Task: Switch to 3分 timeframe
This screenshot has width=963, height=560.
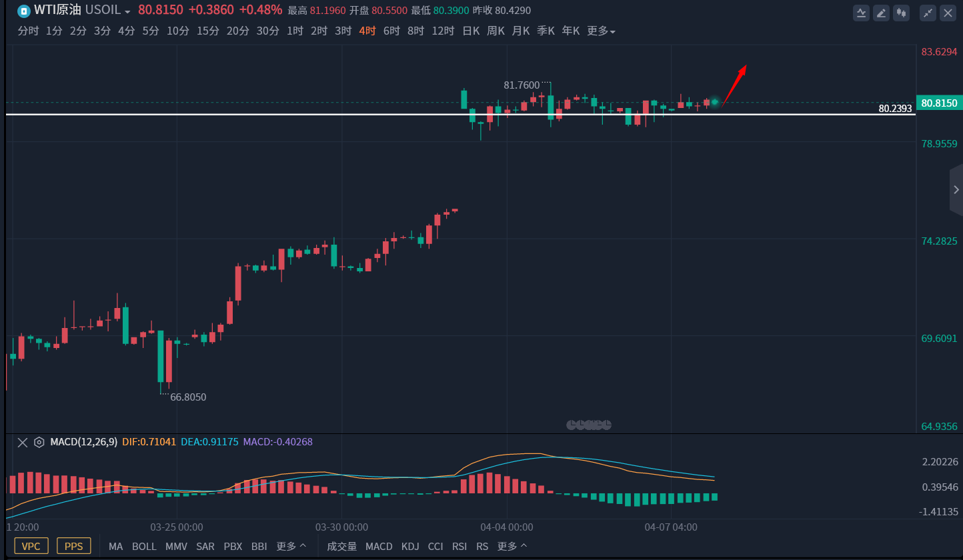Action: (102, 31)
